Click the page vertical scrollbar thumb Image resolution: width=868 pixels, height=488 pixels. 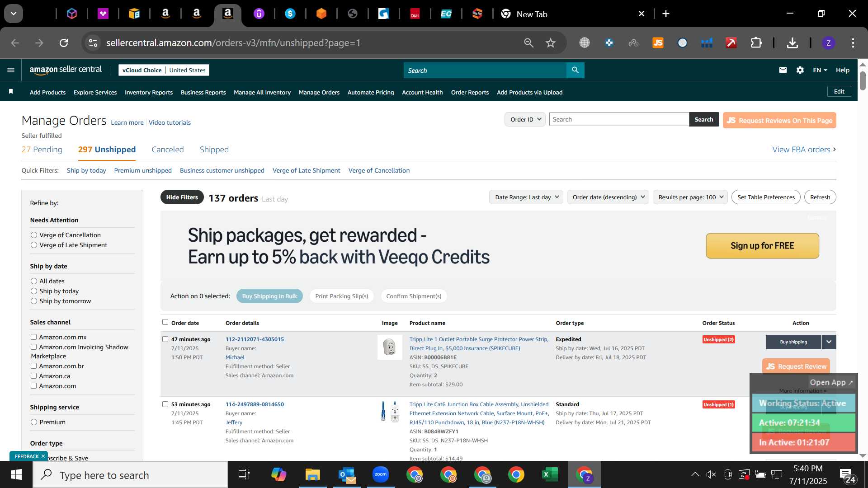pos(863,80)
